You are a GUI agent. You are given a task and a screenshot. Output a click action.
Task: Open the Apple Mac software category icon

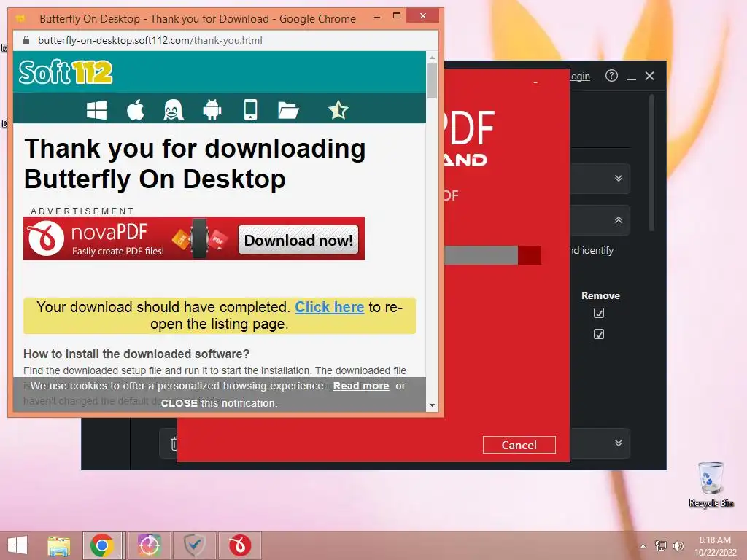point(136,110)
